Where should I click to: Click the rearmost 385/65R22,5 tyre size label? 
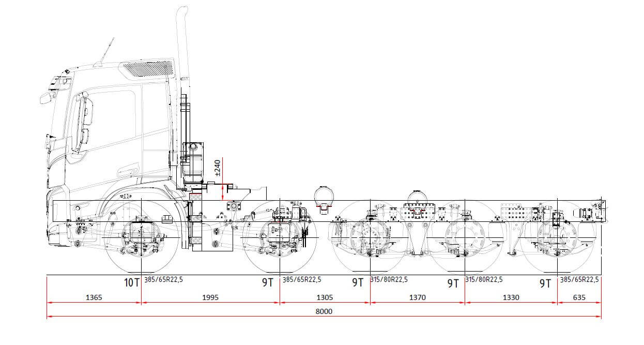(579, 280)
